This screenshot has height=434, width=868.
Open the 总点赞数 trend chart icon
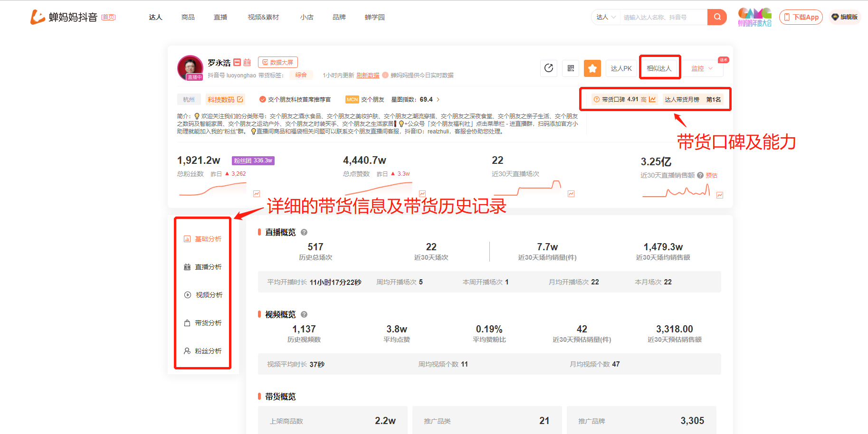coord(422,194)
